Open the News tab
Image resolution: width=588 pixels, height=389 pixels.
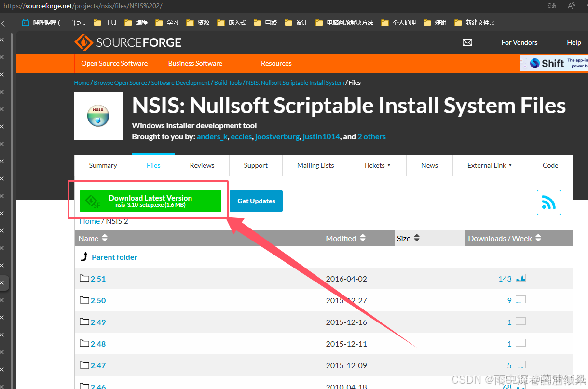429,165
